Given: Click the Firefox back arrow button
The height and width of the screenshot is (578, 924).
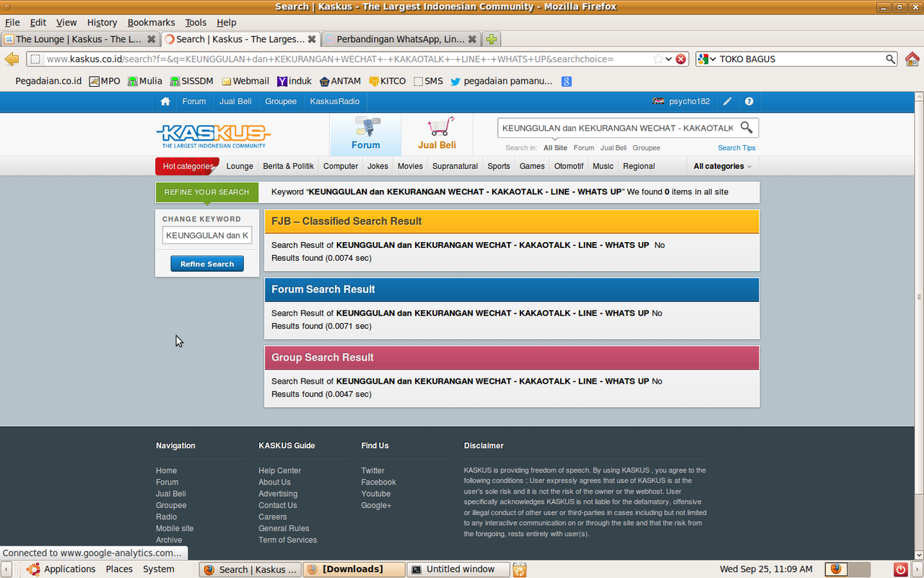Looking at the screenshot, I should click(11, 59).
